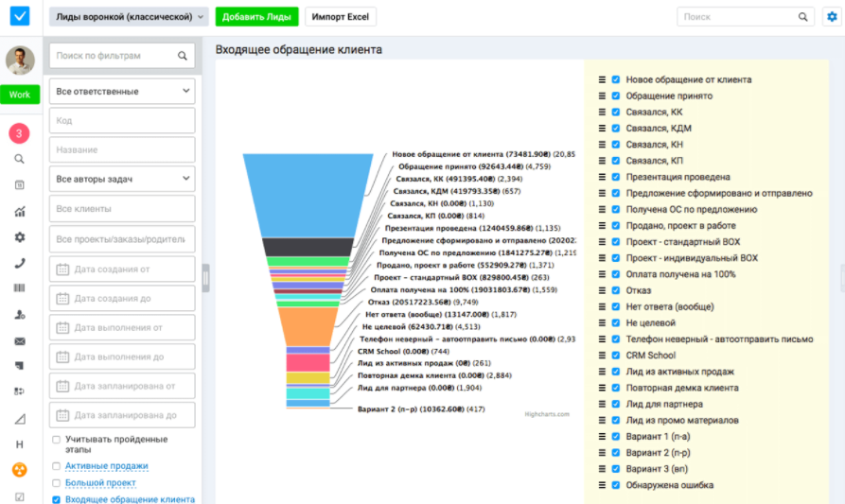This screenshot has height=504, width=845.
Task: Click the Добавить Лиды button
Action: pos(256,17)
